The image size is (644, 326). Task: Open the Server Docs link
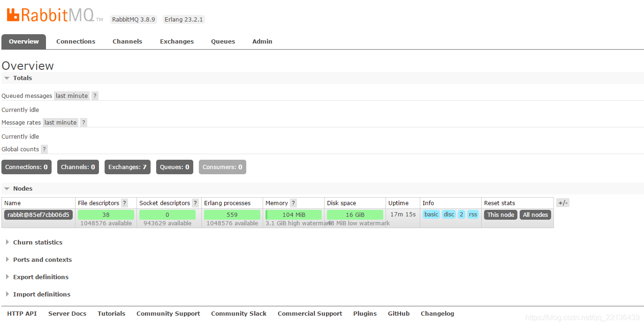pyautogui.click(x=67, y=313)
